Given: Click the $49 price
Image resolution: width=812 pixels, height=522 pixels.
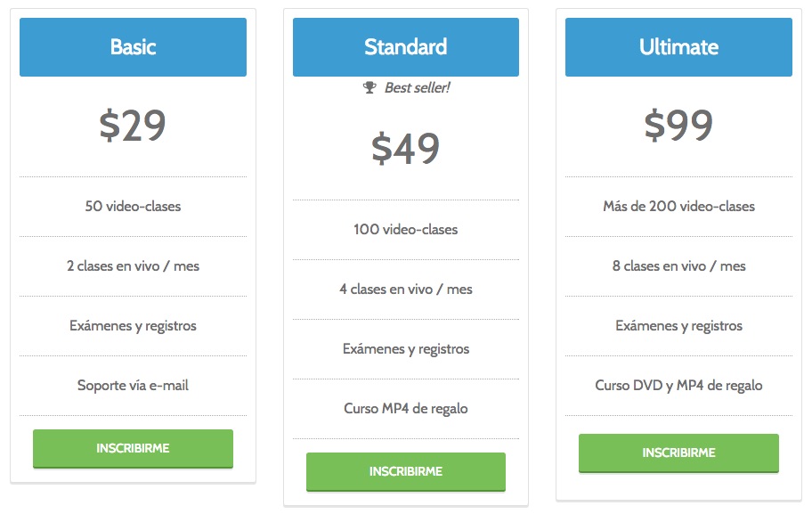Looking at the screenshot, I should (405, 149).
